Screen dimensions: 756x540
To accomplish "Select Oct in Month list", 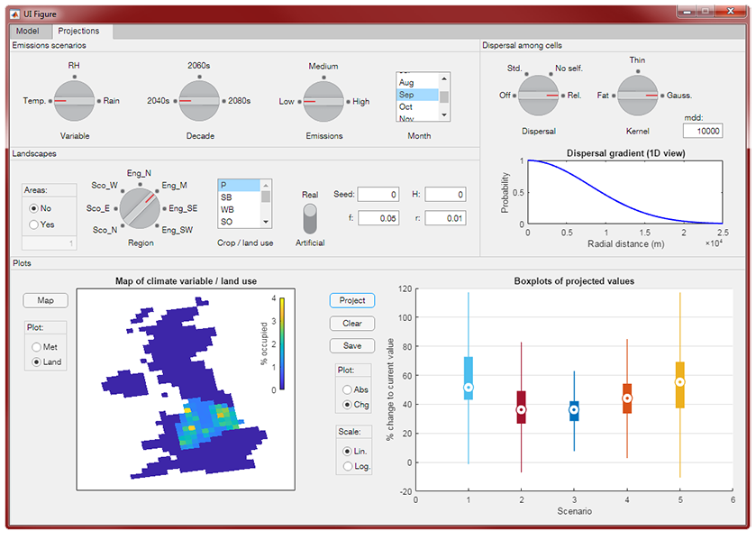I will point(417,106).
